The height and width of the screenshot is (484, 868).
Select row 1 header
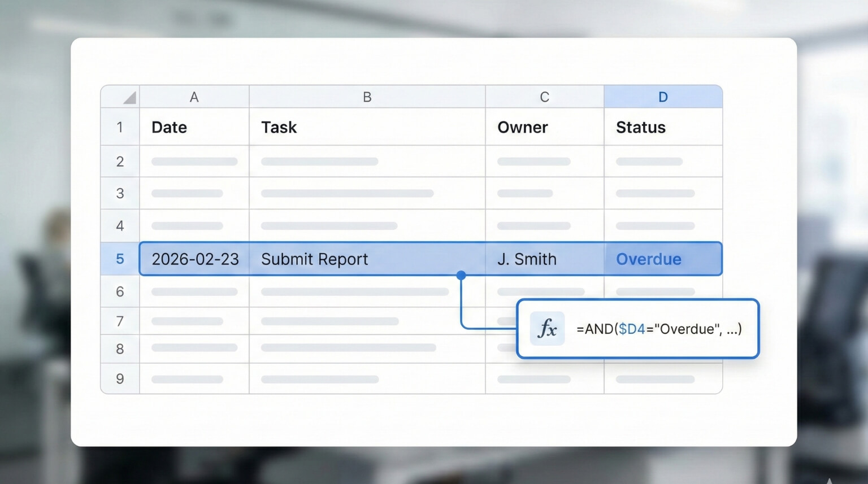[120, 127]
